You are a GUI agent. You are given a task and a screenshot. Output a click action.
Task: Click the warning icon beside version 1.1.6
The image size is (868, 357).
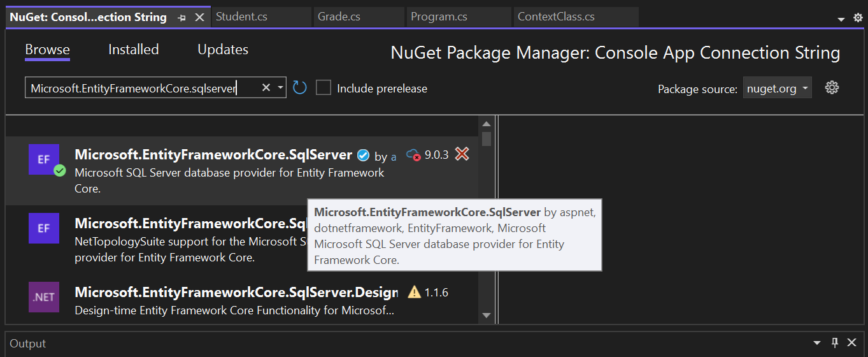coord(415,292)
